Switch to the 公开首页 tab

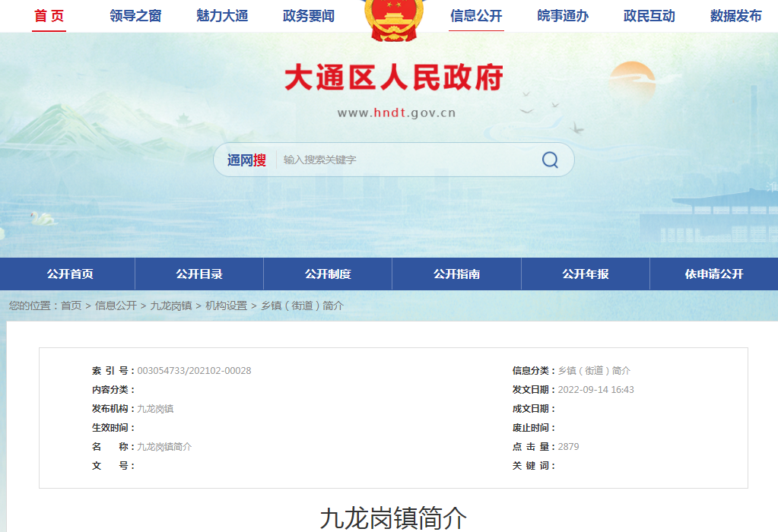point(70,274)
